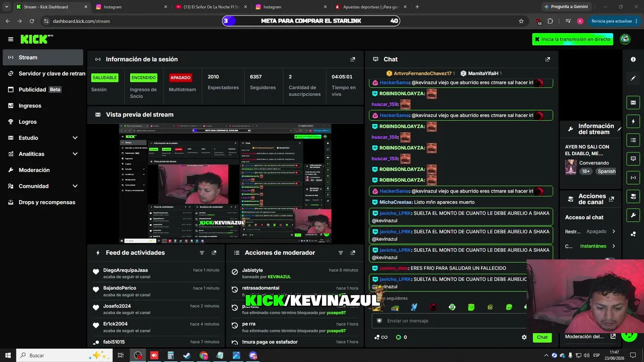Bookmark this page with the star icon
The width and height of the screenshot is (644, 362).
tap(521, 21)
